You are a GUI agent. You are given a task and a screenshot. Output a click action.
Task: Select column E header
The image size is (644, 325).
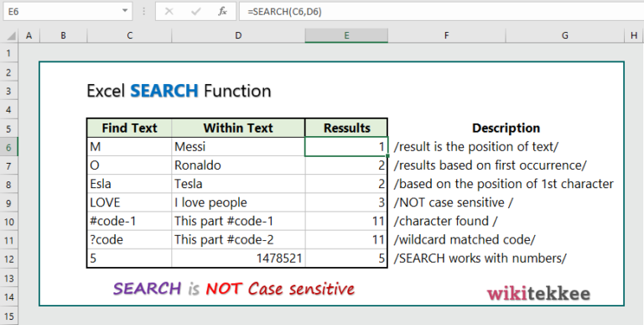click(346, 36)
